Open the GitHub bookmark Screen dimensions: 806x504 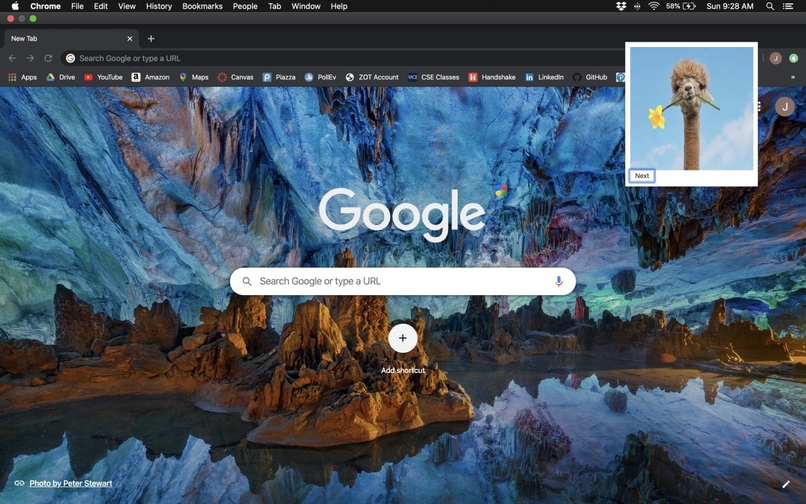click(590, 77)
